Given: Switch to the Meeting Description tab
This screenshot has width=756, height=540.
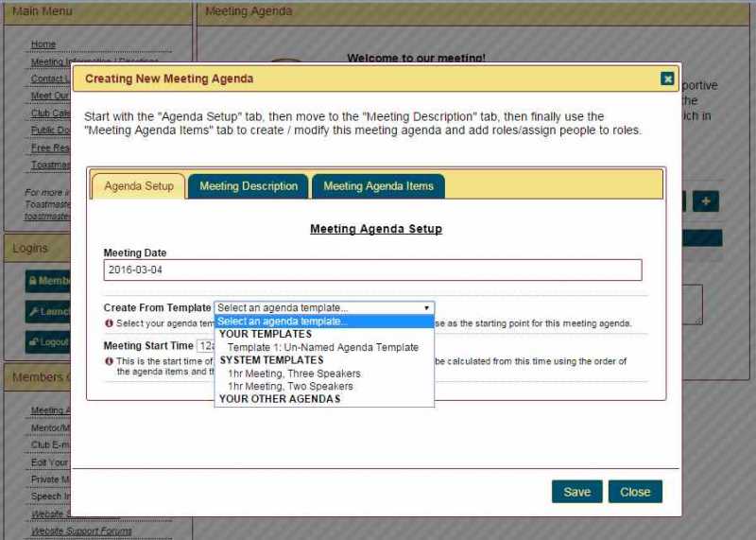Looking at the screenshot, I should coord(249,186).
